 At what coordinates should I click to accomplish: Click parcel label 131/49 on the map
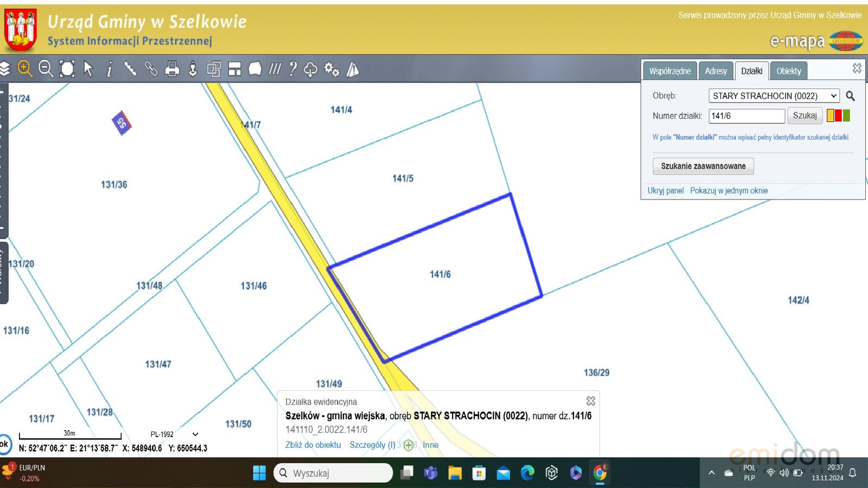coord(329,384)
